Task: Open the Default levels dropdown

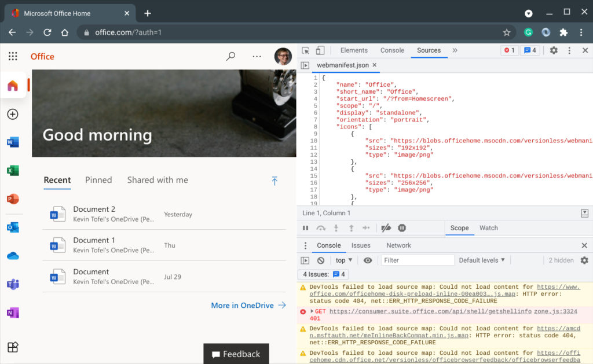Action: tap(482, 260)
